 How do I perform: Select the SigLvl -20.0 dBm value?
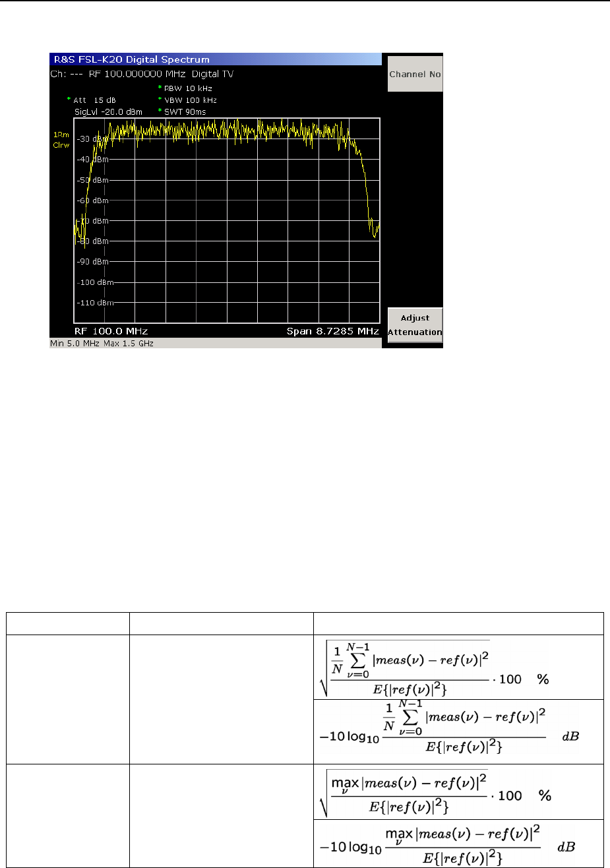[x=107, y=112]
